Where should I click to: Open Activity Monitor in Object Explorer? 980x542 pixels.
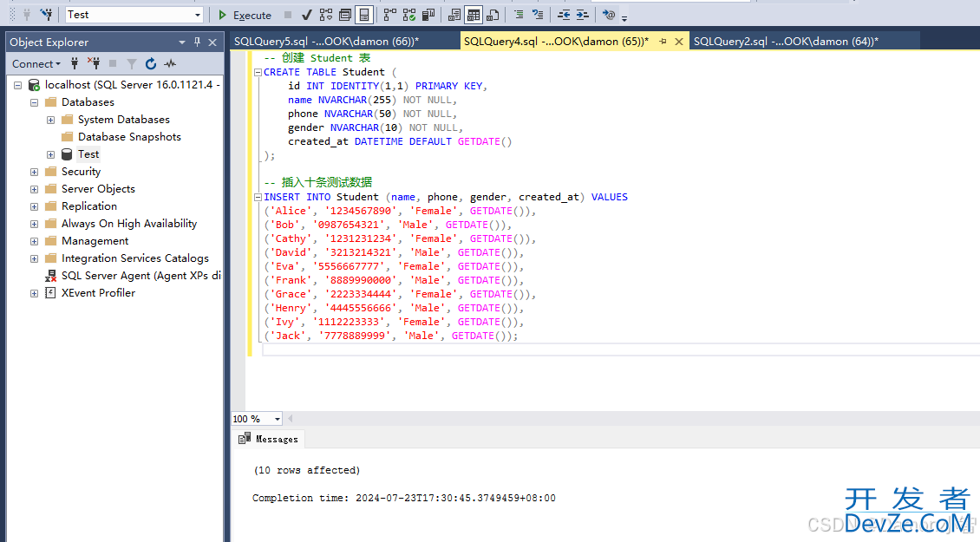click(170, 63)
